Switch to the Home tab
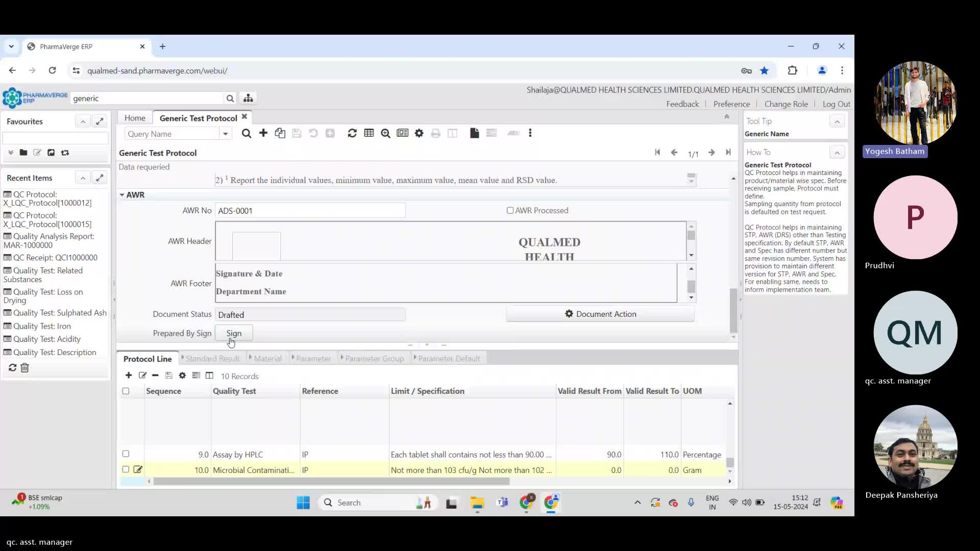Screen dimensions: 980x551 coord(135,118)
